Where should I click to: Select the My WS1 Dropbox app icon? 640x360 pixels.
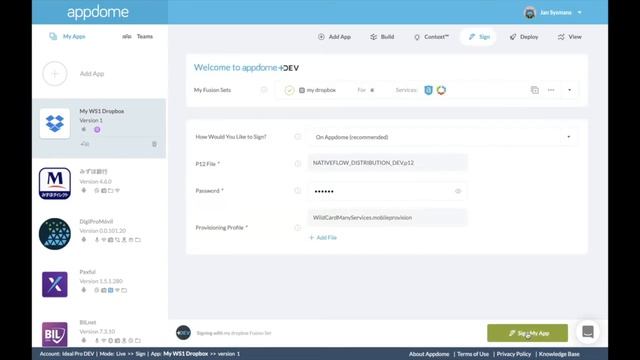coord(55,123)
